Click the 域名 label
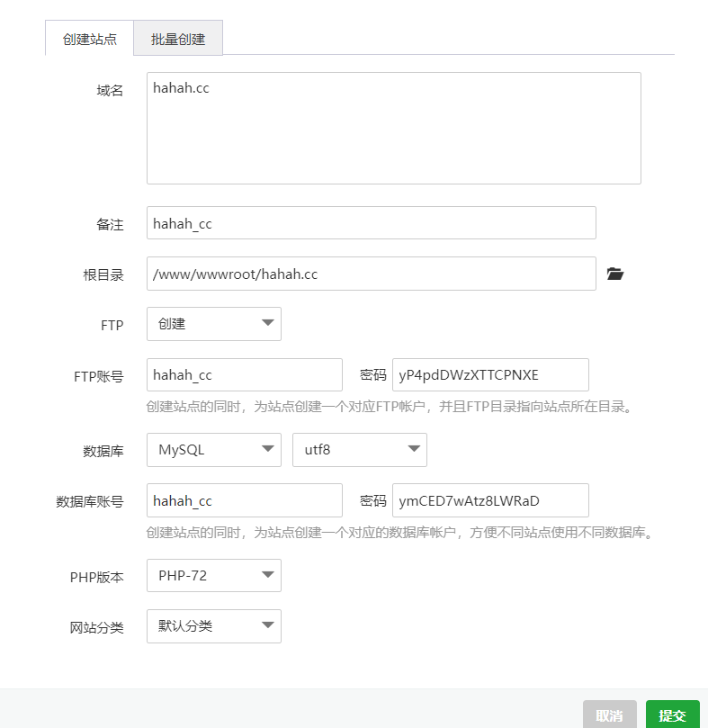Image resolution: width=708 pixels, height=728 pixels. [x=110, y=90]
